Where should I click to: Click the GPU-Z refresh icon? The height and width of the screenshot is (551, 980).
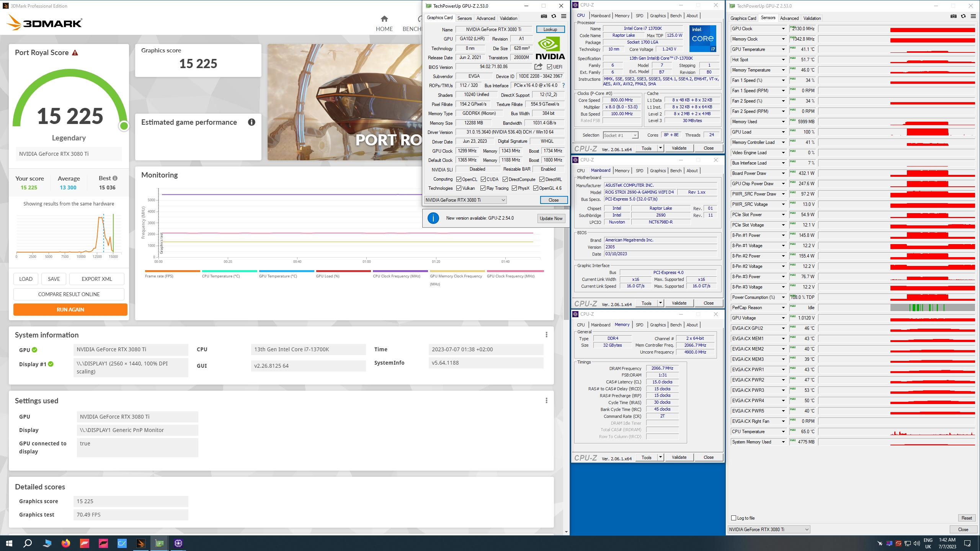[554, 16]
